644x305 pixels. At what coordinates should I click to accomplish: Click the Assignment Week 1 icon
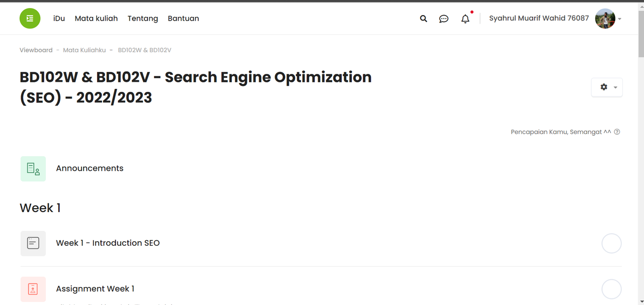[33, 289]
